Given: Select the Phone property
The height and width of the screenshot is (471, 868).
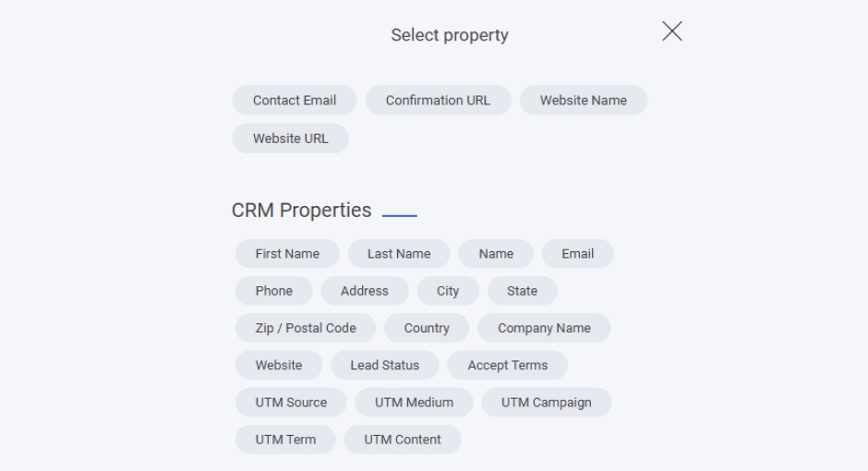Looking at the screenshot, I should pyautogui.click(x=273, y=291).
